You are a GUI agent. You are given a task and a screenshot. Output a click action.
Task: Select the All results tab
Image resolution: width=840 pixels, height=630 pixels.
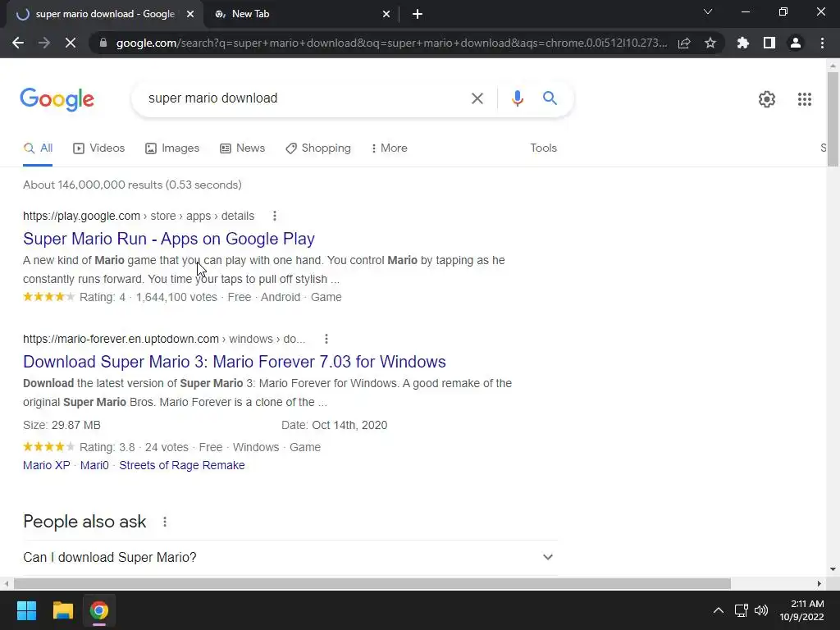(38, 148)
